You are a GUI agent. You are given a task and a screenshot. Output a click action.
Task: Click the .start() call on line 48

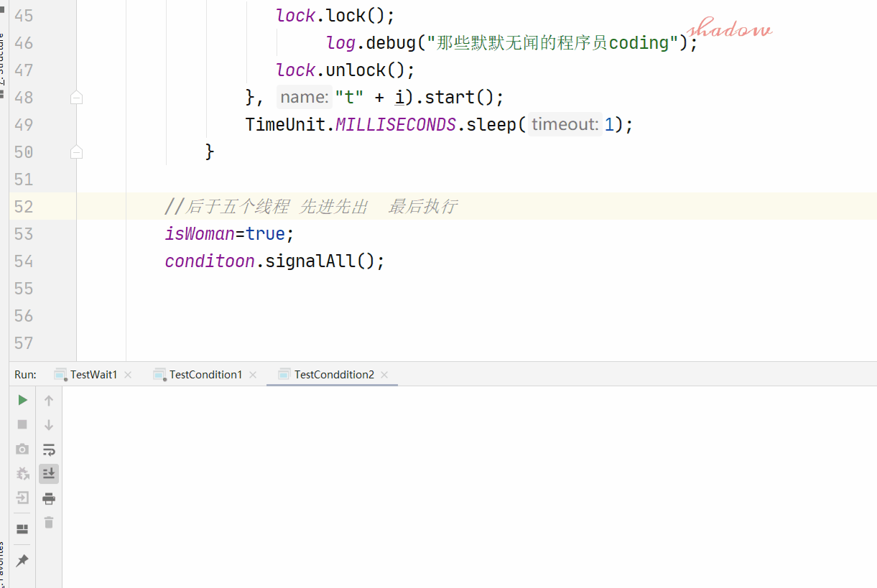click(x=460, y=98)
